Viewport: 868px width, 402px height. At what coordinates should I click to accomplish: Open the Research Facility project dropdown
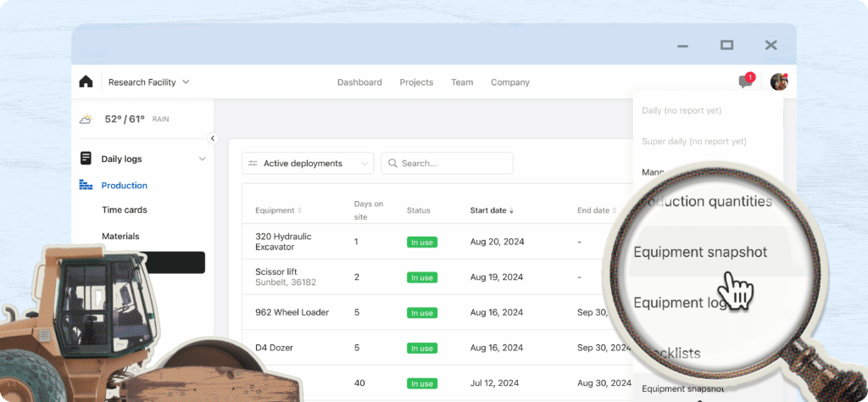pos(148,82)
